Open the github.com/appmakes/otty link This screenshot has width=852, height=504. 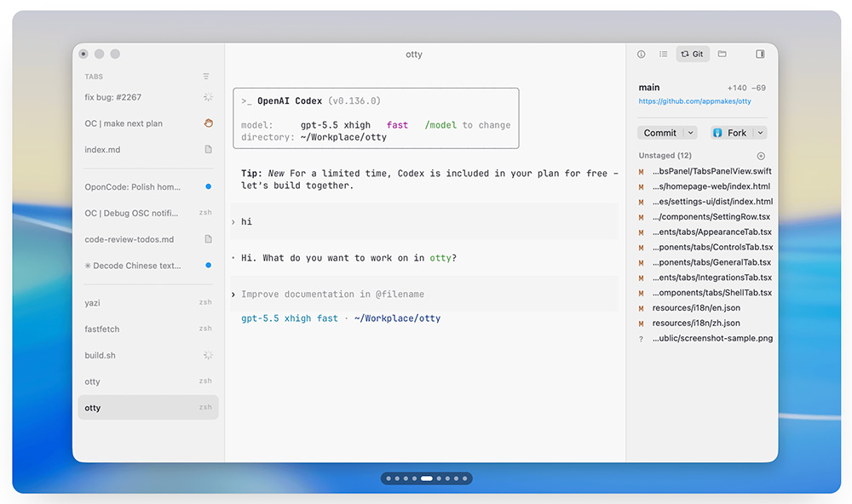pyautogui.click(x=694, y=101)
